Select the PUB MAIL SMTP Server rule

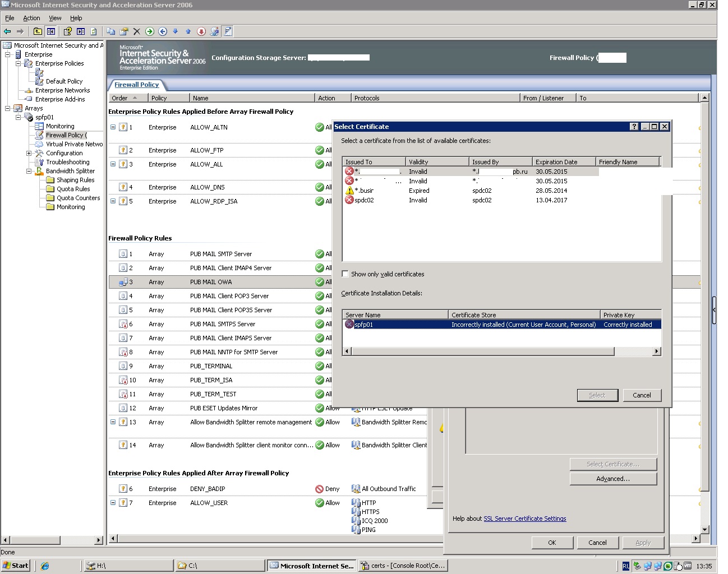[x=220, y=254]
